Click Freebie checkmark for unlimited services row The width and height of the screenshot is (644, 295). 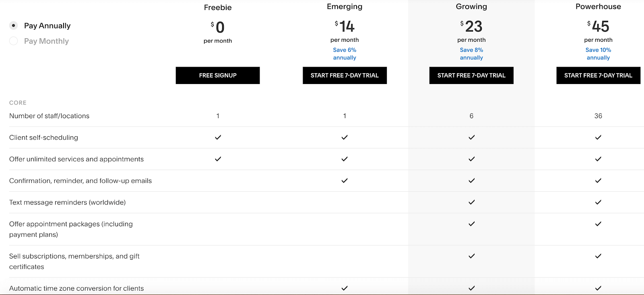218,159
